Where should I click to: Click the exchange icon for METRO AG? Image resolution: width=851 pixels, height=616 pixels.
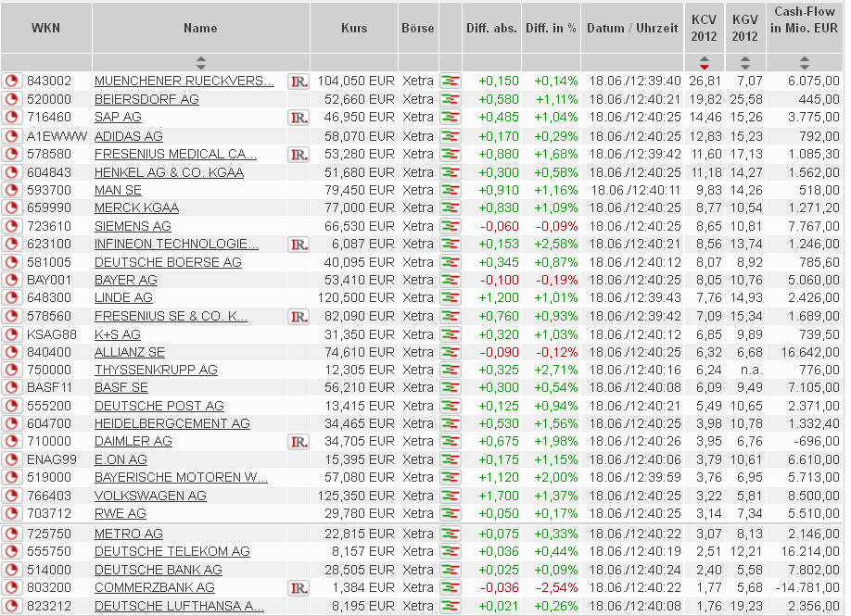tap(451, 534)
